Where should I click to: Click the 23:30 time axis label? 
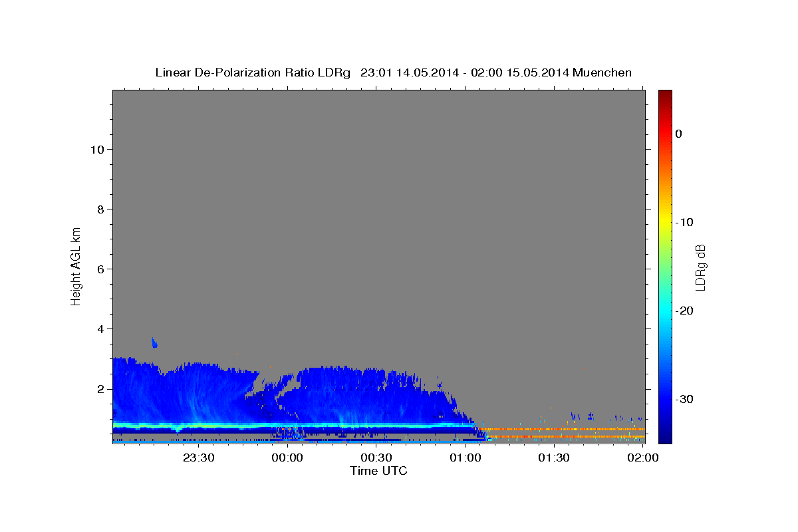pyautogui.click(x=199, y=458)
